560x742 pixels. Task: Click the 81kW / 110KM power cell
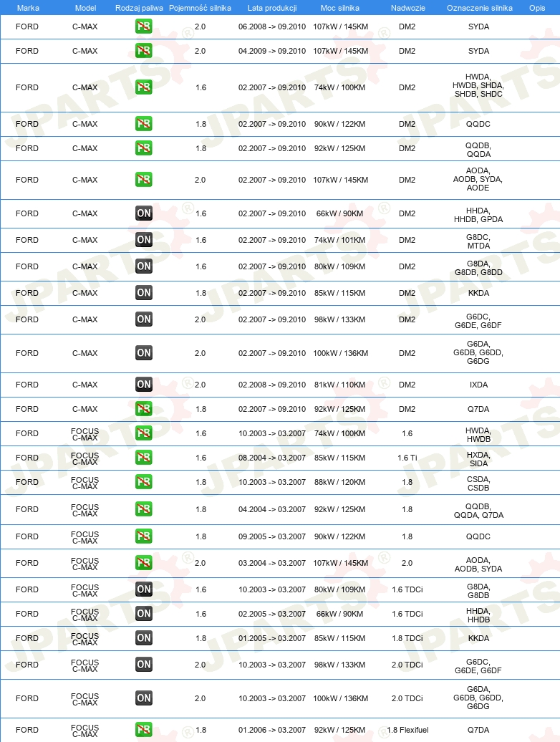point(339,385)
